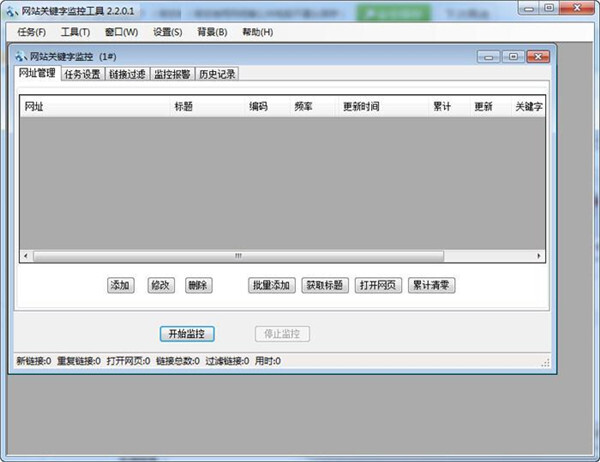
Task: Click the 打开网页:0 status text
Action: 128,361
